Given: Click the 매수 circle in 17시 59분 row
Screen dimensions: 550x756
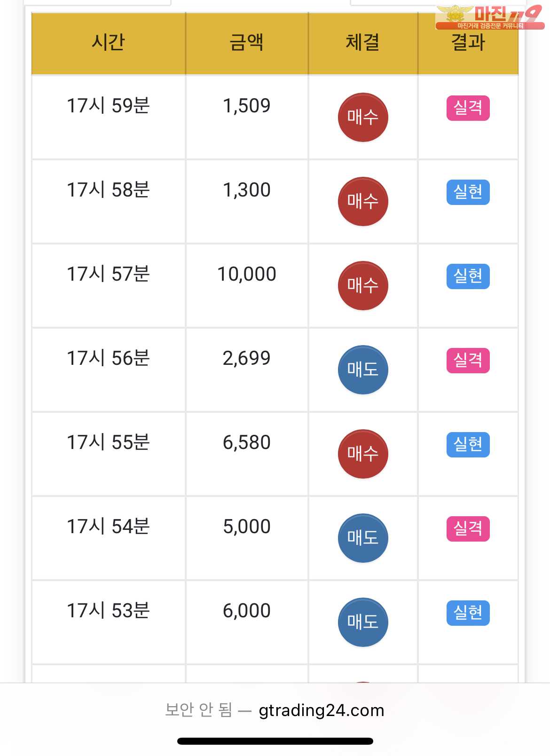Looking at the screenshot, I should coord(363,117).
